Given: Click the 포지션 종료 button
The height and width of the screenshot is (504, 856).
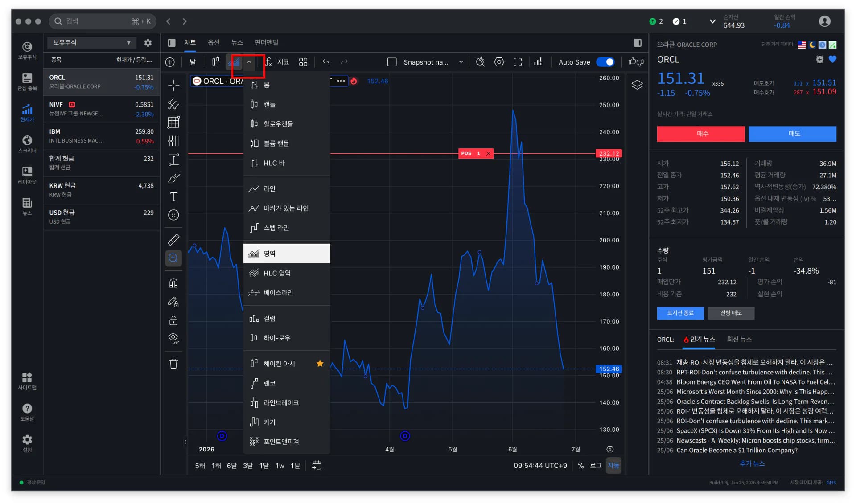Looking at the screenshot, I should coord(680,313).
